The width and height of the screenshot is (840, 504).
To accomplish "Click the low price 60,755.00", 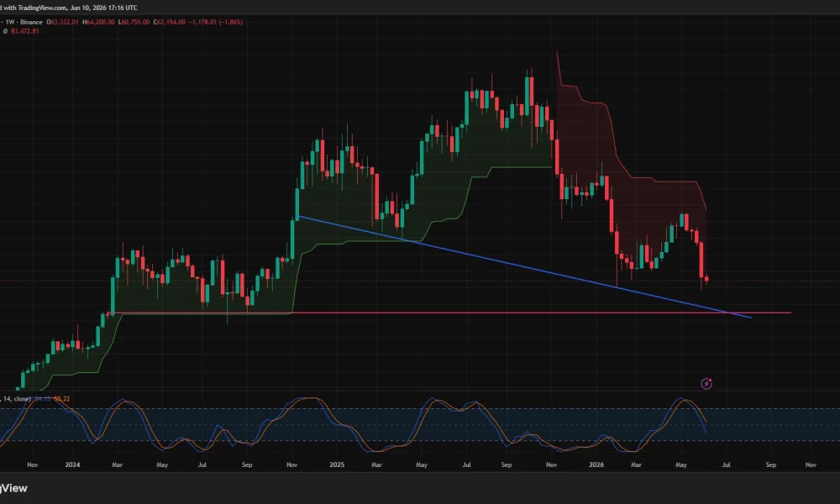I will tap(134, 22).
